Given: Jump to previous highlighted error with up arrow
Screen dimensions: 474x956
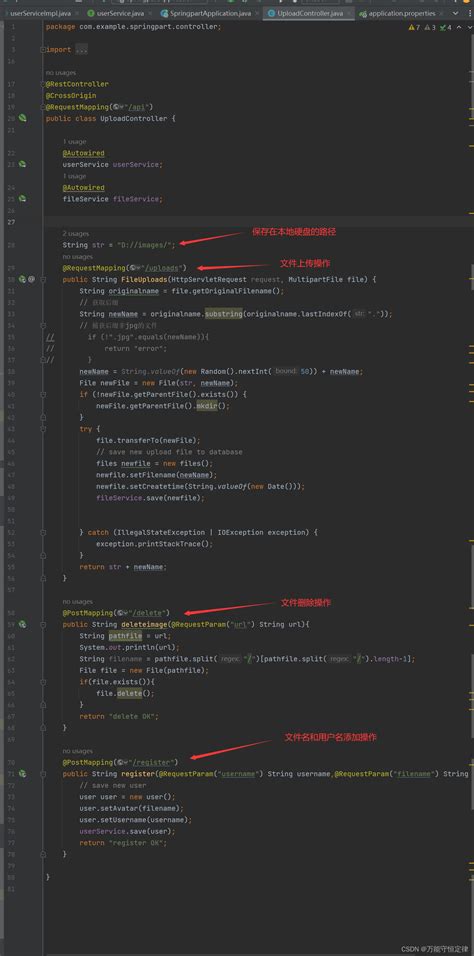Looking at the screenshot, I should click(458, 27).
